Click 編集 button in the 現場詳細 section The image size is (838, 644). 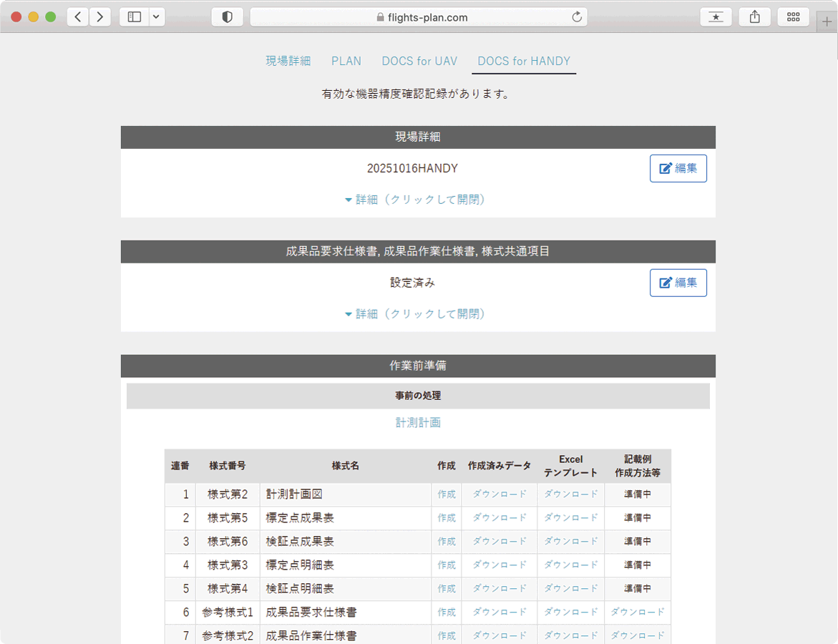coord(678,168)
